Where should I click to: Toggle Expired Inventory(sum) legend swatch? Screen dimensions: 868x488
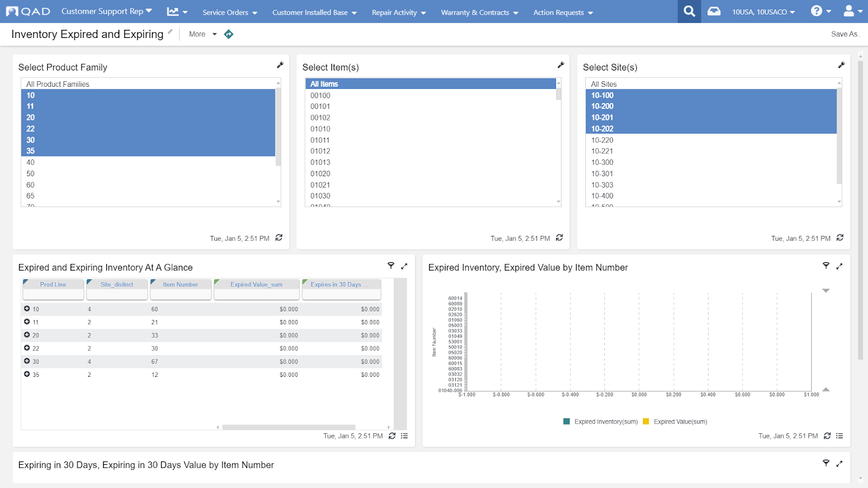[x=567, y=421]
